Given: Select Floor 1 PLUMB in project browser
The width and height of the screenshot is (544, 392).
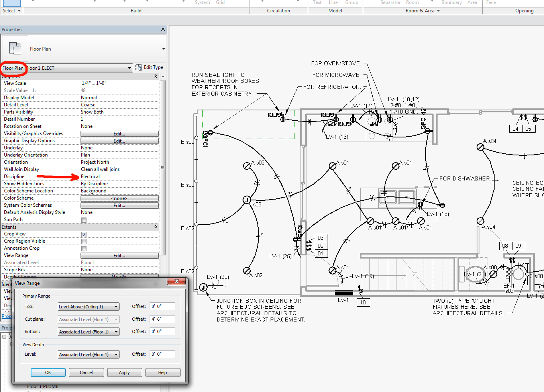Looking at the screenshot, I should (43, 386).
